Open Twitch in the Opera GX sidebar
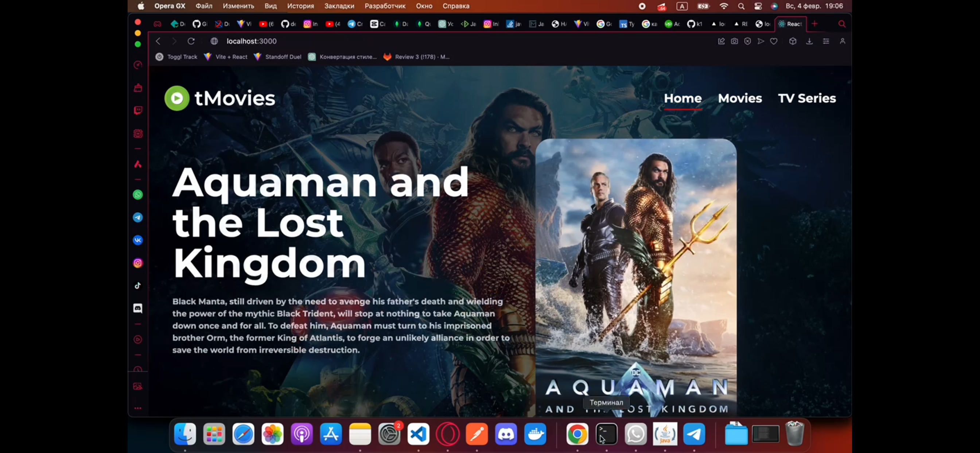The width and height of the screenshot is (980, 453). [138, 111]
